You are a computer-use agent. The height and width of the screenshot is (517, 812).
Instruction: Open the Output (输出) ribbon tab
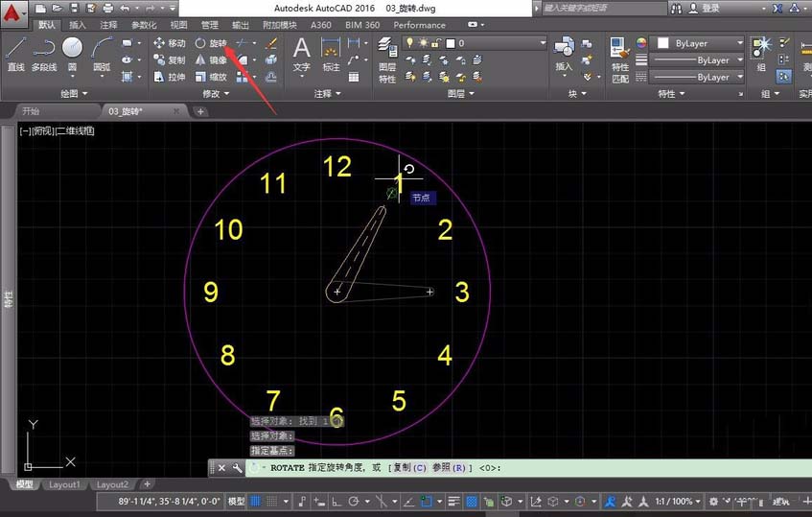tap(241, 25)
